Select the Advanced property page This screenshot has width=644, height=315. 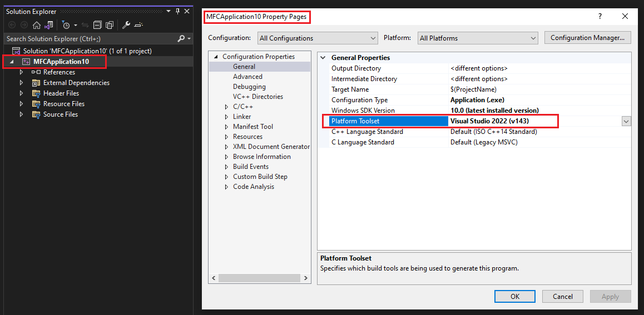click(247, 77)
